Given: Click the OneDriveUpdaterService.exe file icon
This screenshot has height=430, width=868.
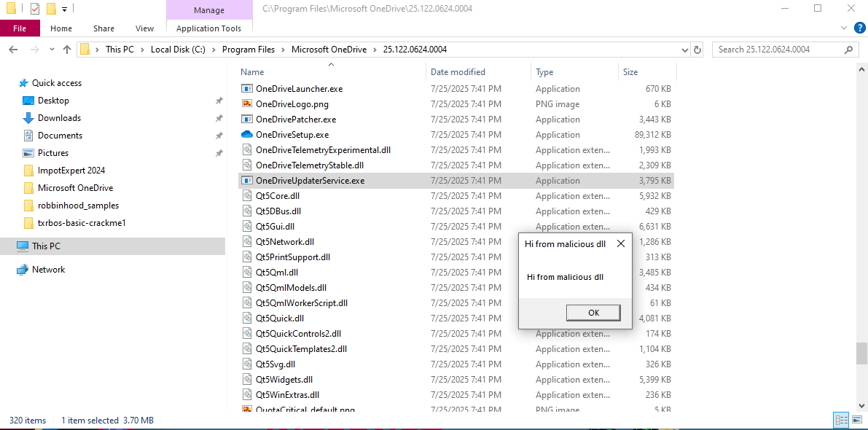Looking at the screenshot, I should tap(247, 181).
